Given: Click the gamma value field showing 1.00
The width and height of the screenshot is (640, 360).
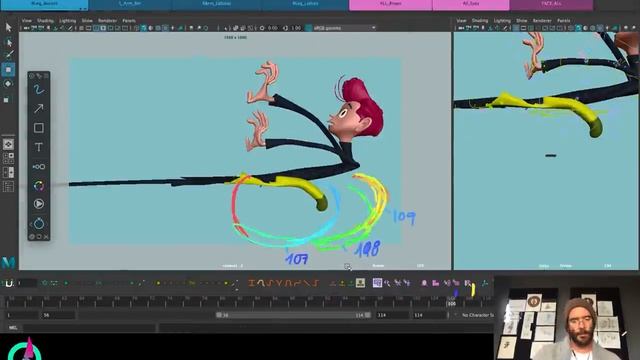Looking at the screenshot, I should click(x=296, y=28).
